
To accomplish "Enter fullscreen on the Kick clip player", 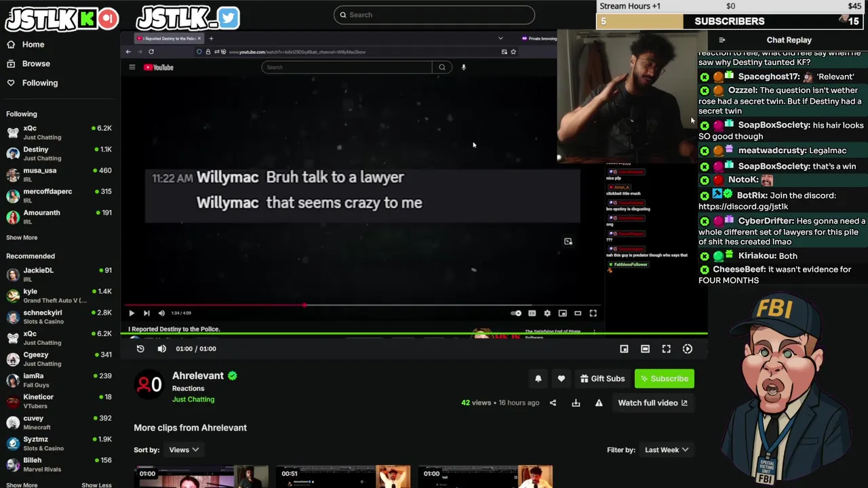I will [666, 348].
